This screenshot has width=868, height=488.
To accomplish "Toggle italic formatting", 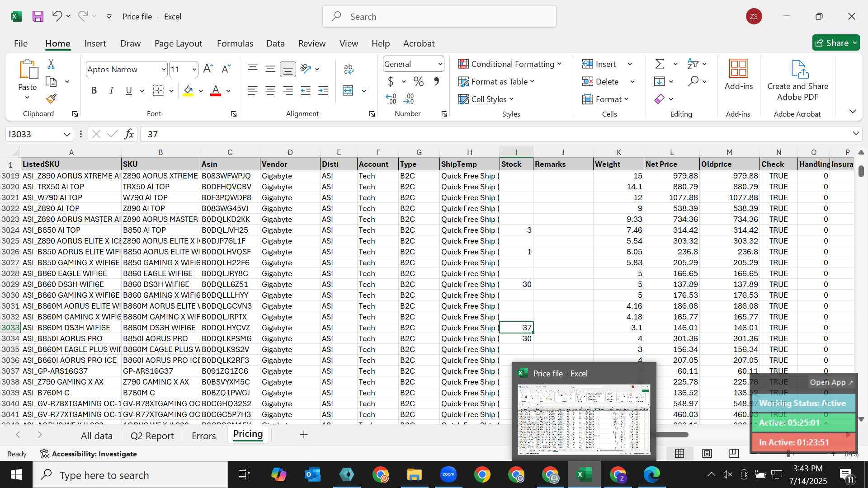I will (x=111, y=90).
